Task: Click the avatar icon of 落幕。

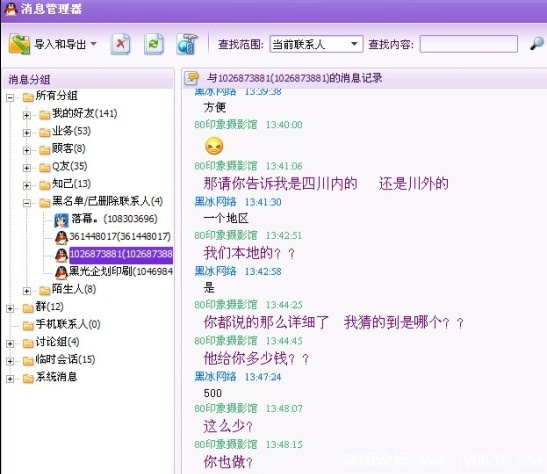Action: (x=61, y=220)
